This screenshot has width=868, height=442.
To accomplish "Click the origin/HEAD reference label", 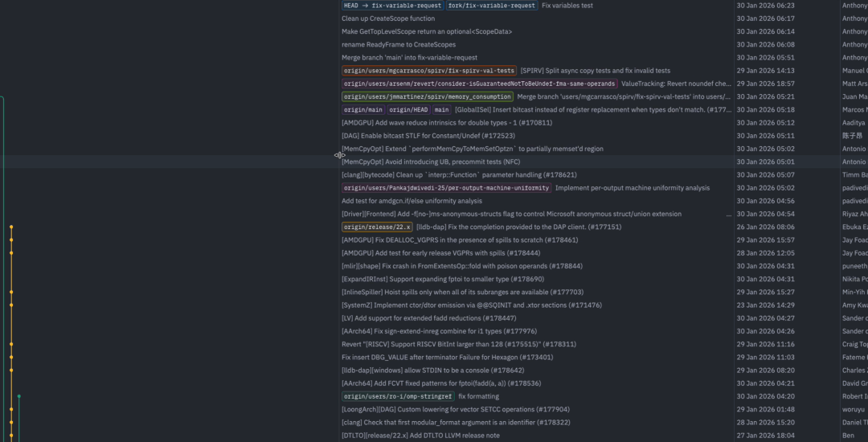I will [x=408, y=109].
